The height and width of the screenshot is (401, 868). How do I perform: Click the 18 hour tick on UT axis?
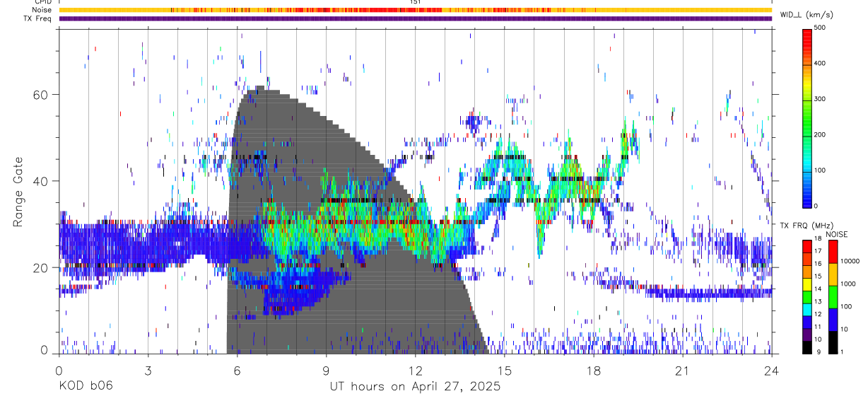(594, 369)
